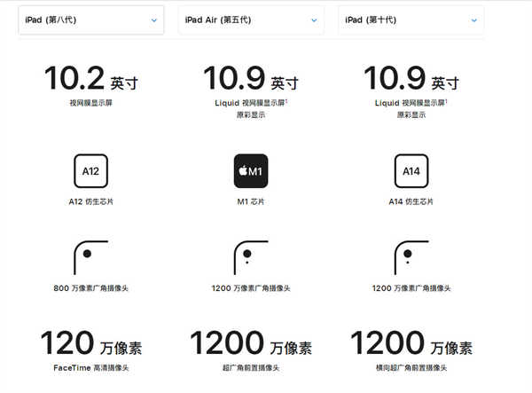The width and height of the screenshot is (532, 393).
Task: Click the 10.9 英寸 heading under iPad Air
Action: tap(251, 78)
